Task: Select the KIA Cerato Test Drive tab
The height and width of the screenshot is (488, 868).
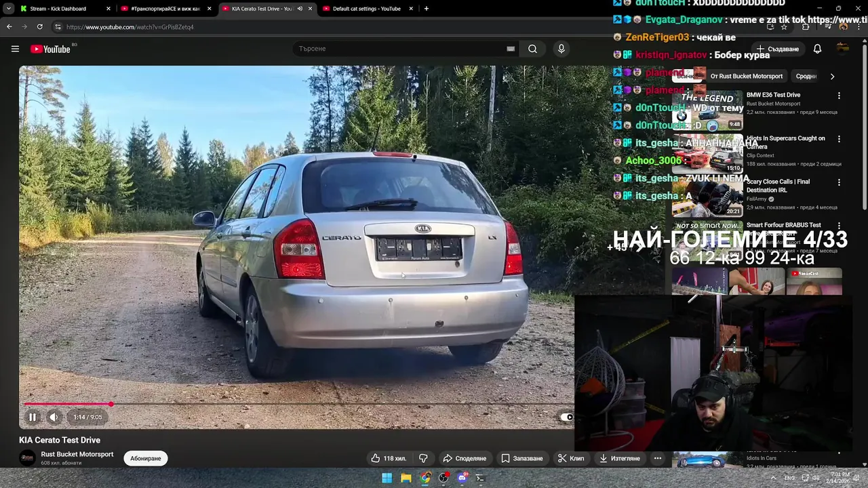Action: pyautogui.click(x=267, y=9)
